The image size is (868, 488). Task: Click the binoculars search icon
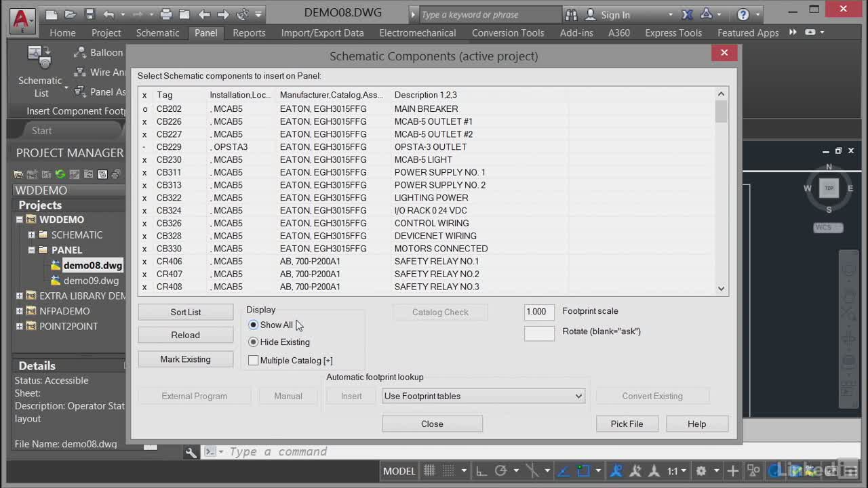[571, 14]
